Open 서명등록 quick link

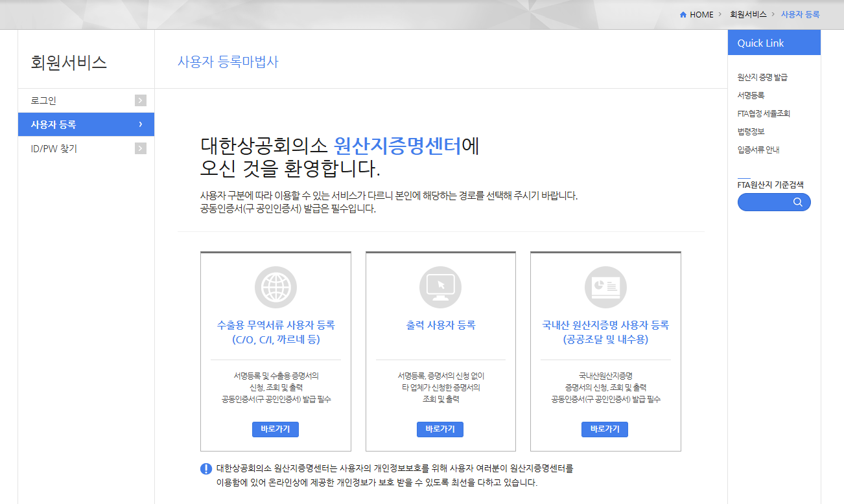(751, 95)
